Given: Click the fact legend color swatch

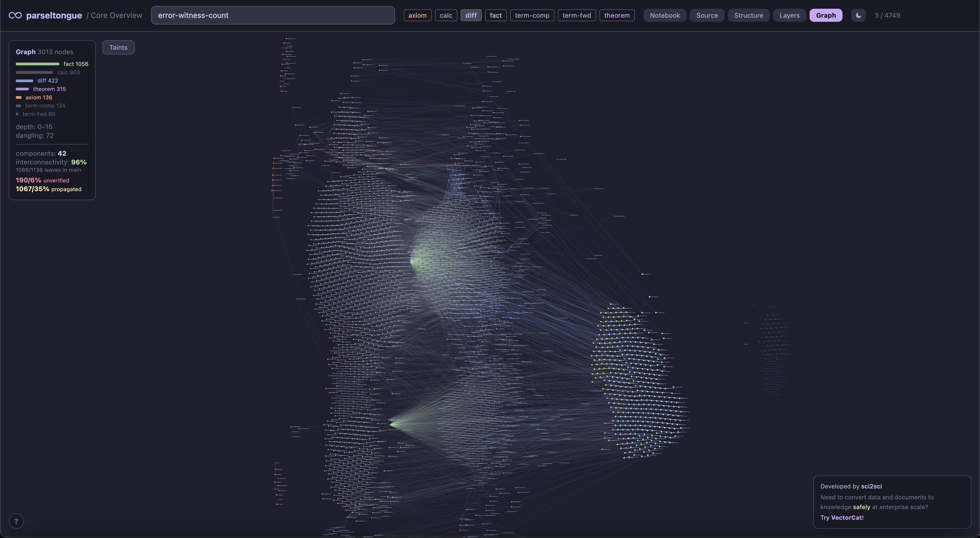Looking at the screenshot, I should click(x=37, y=64).
